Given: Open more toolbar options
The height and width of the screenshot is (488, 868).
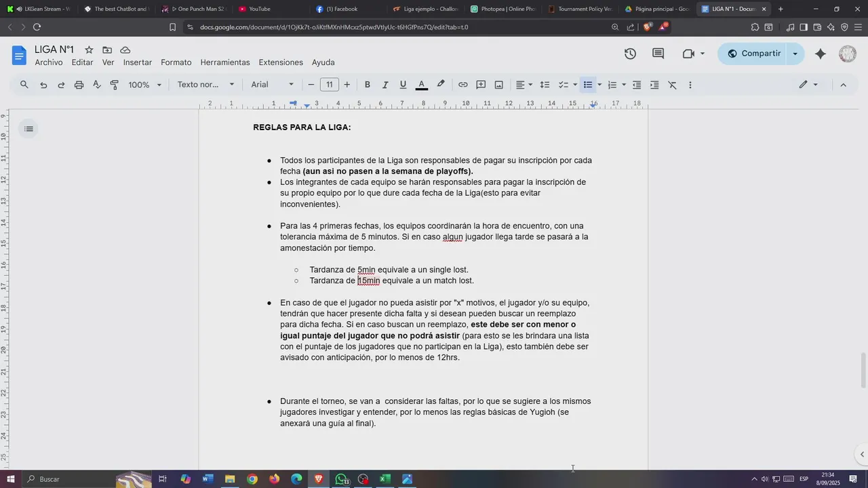Looking at the screenshot, I should (x=690, y=85).
